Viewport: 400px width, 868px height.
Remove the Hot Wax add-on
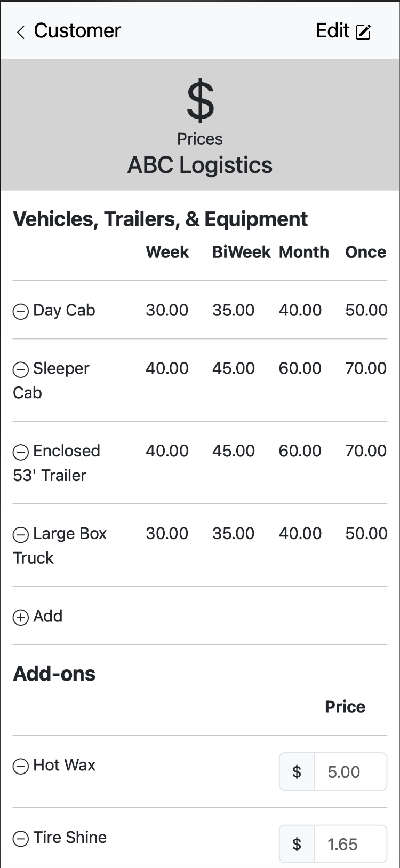click(x=21, y=767)
